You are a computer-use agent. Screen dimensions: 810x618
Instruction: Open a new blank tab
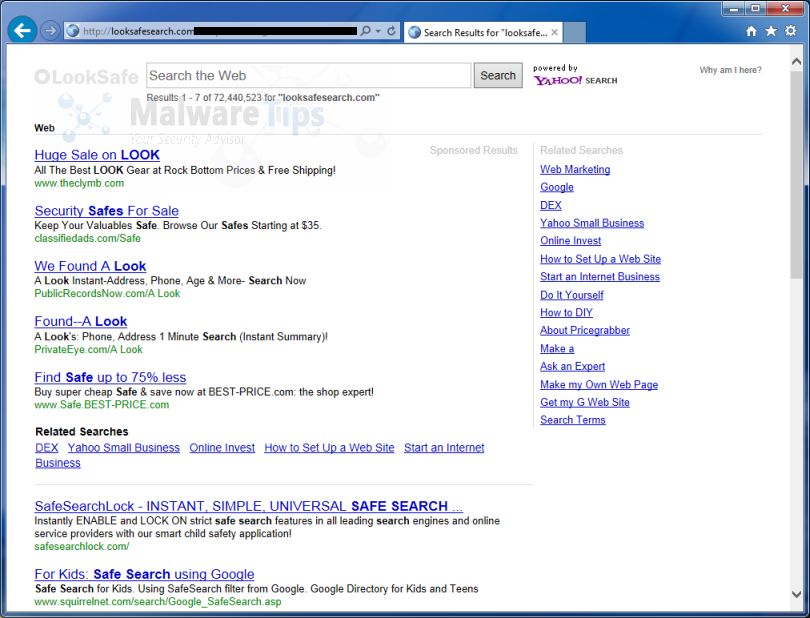[574, 32]
